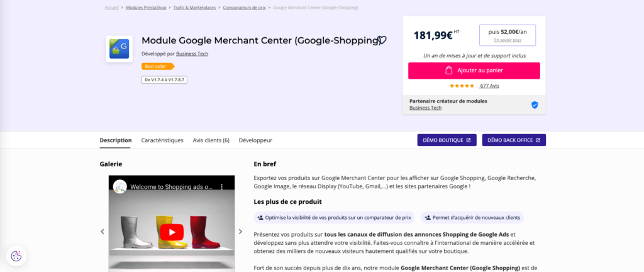Open Comparateurs de prix breadcrumb
Image resolution: width=644 pixels, height=272 pixels.
pos(243,8)
